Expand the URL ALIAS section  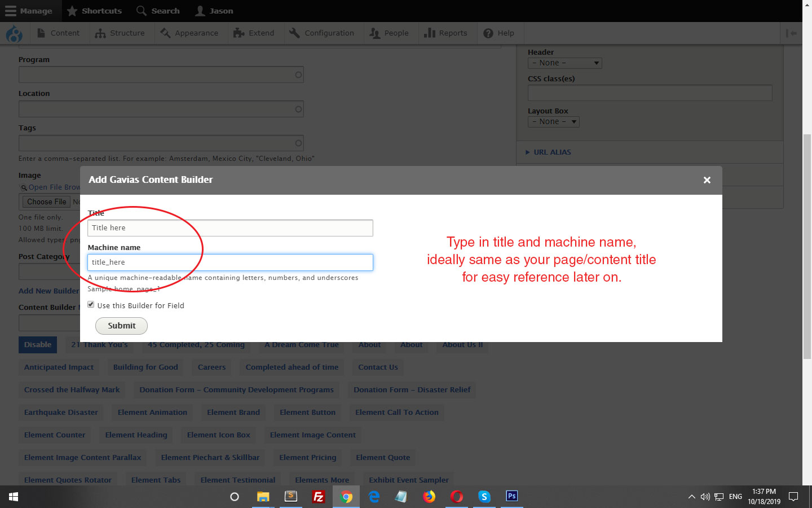point(552,152)
